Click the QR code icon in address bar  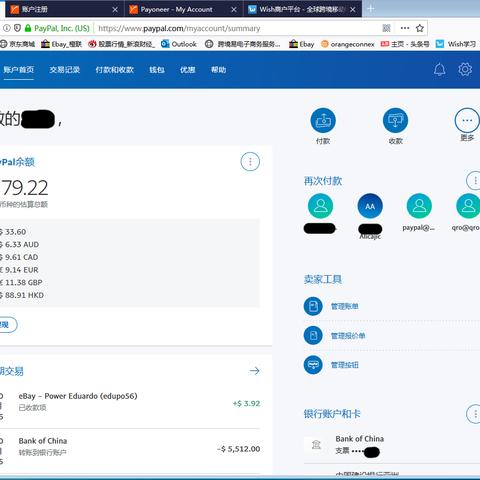point(386,28)
